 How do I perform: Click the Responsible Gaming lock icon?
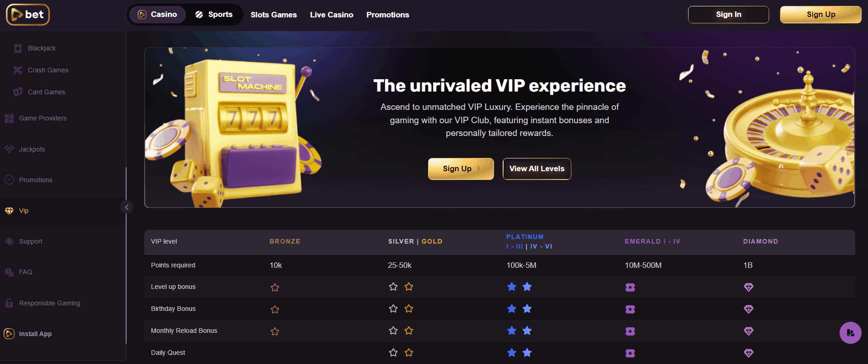point(9,303)
